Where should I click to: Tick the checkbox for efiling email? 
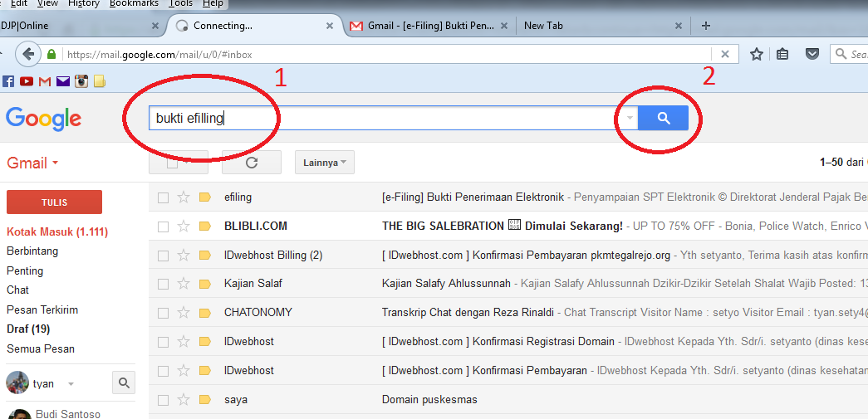(x=163, y=197)
